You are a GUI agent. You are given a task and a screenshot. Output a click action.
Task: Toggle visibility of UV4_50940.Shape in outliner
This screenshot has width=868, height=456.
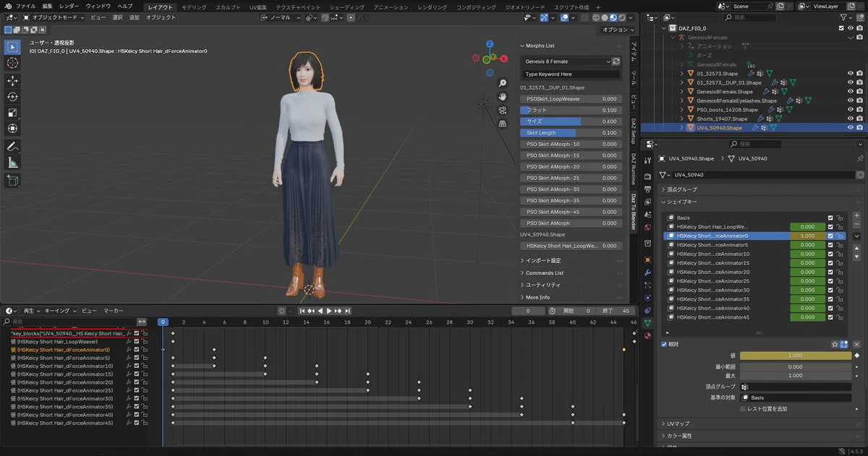click(x=851, y=128)
